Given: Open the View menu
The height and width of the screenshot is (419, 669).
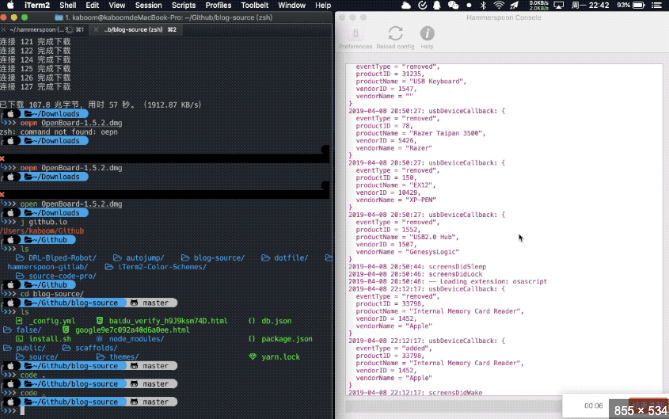Looking at the screenshot, I should [116, 5].
